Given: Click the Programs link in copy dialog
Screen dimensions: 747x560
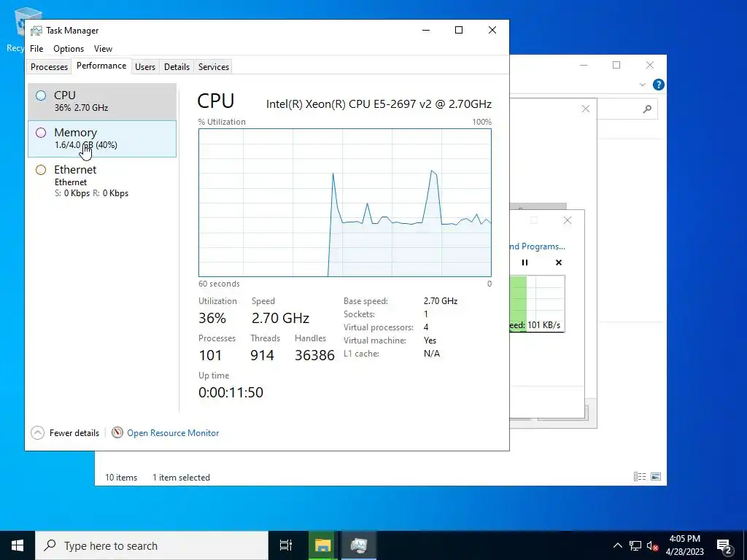Looking at the screenshot, I should pos(537,246).
